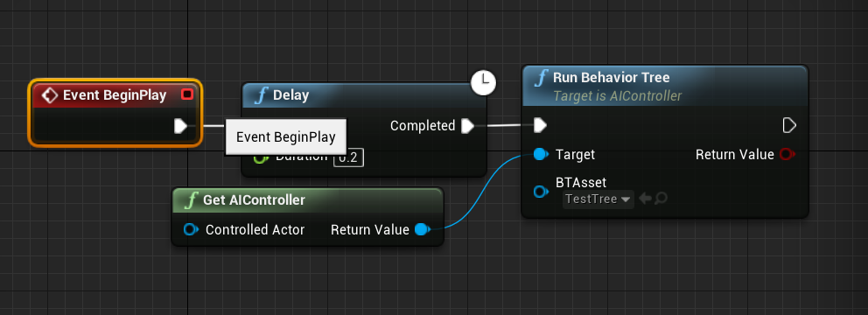Click the red delegate pin on Event BeginPlay
Viewport: 868px width, 315px height.
(x=187, y=94)
